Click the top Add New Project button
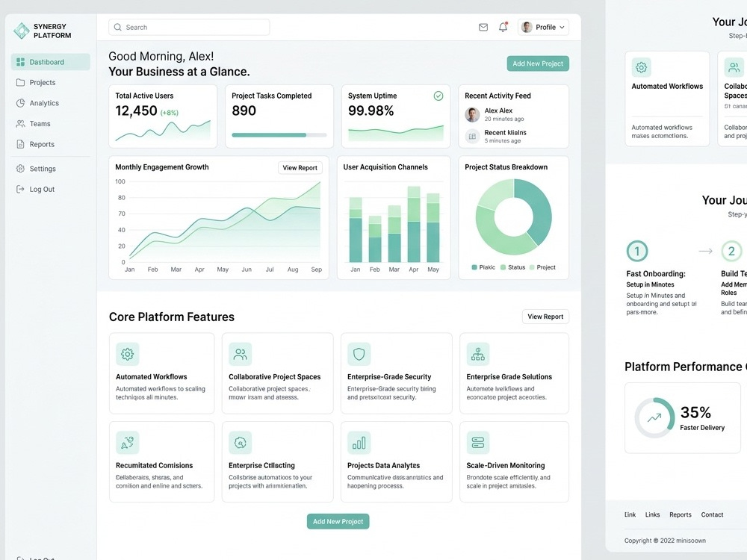 (538, 63)
